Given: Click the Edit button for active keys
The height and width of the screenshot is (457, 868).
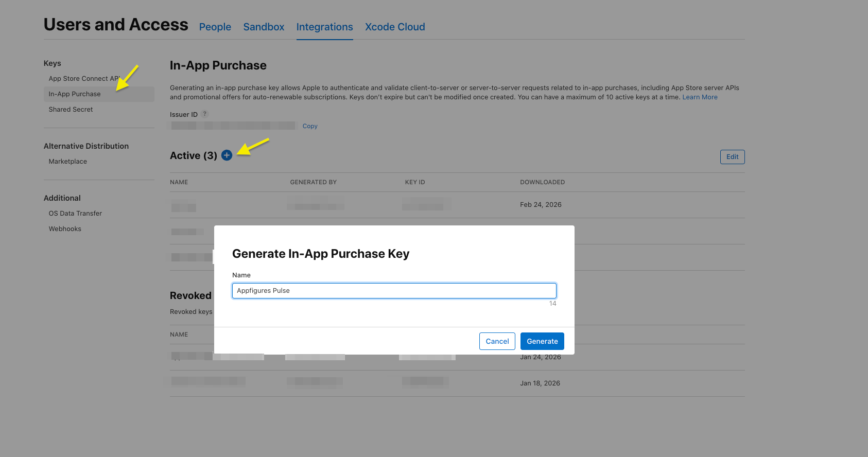Looking at the screenshot, I should [x=732, y=157].
